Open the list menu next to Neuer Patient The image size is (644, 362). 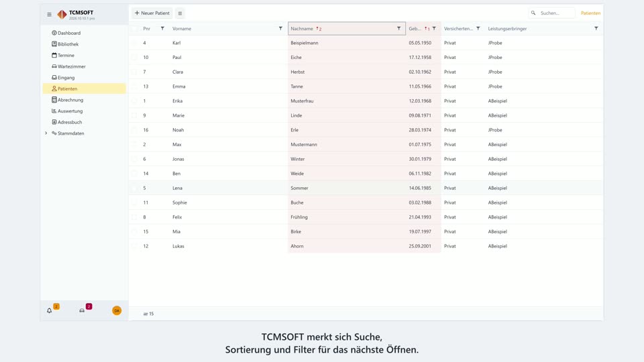pyautogui.click(x=180, y=13)
